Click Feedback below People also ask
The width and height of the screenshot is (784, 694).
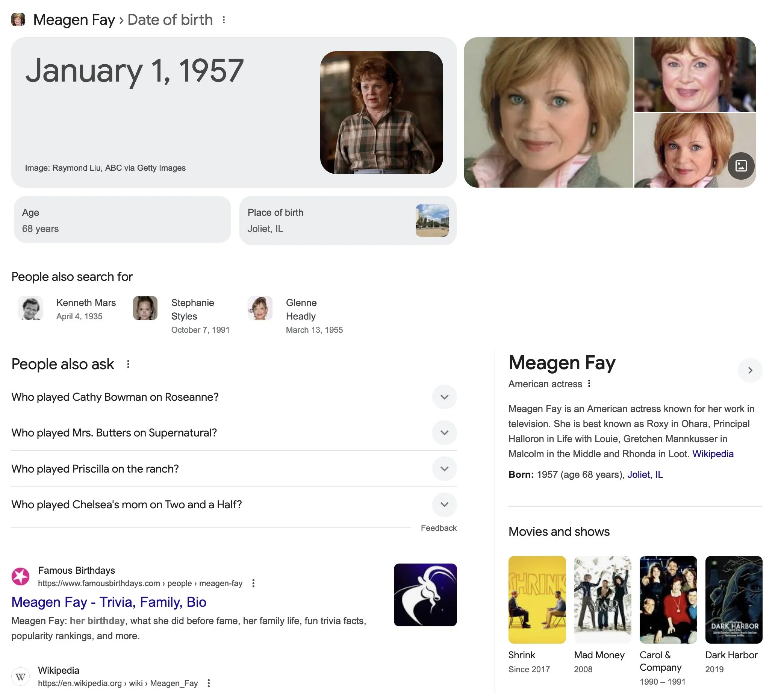438,528
